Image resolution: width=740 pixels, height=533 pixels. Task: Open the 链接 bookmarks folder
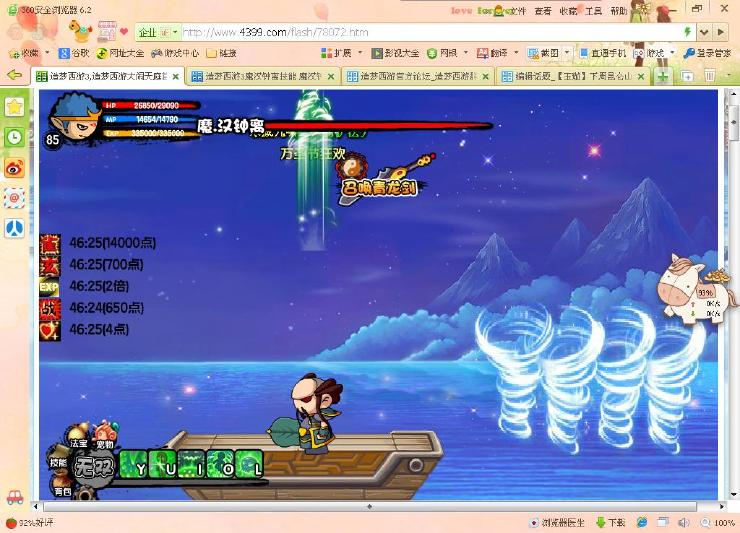(221, 53)
